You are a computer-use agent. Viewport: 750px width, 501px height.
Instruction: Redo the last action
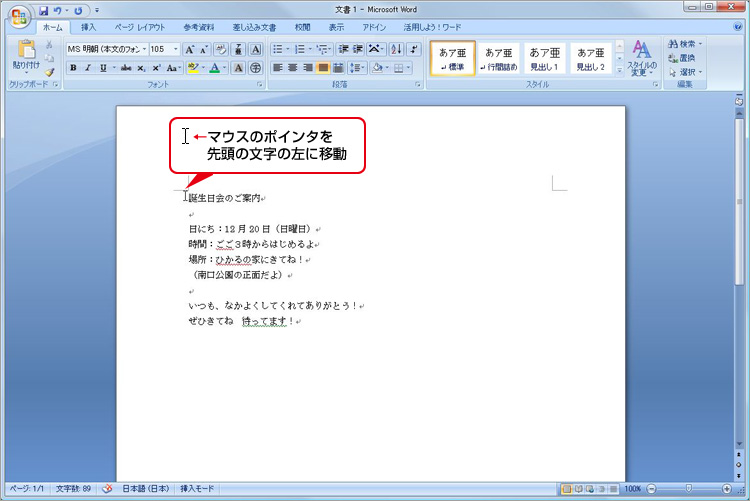click(78, 10)
